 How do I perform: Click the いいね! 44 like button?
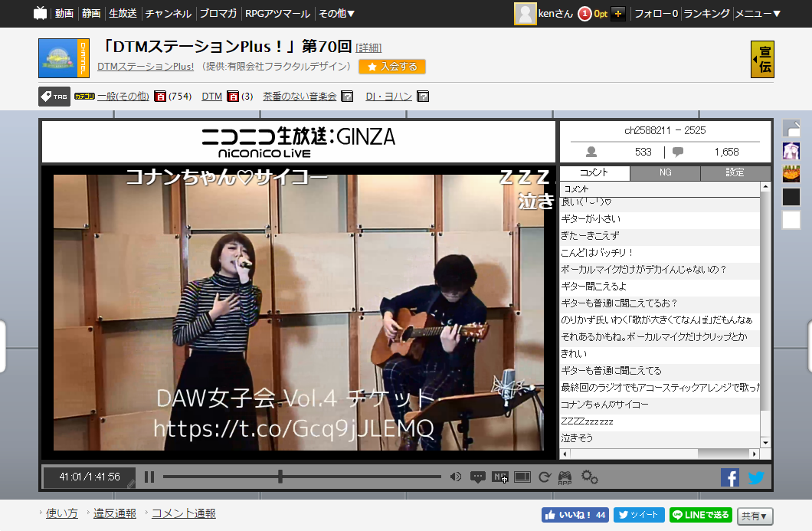pyautogui.click(x=575, y=515)
